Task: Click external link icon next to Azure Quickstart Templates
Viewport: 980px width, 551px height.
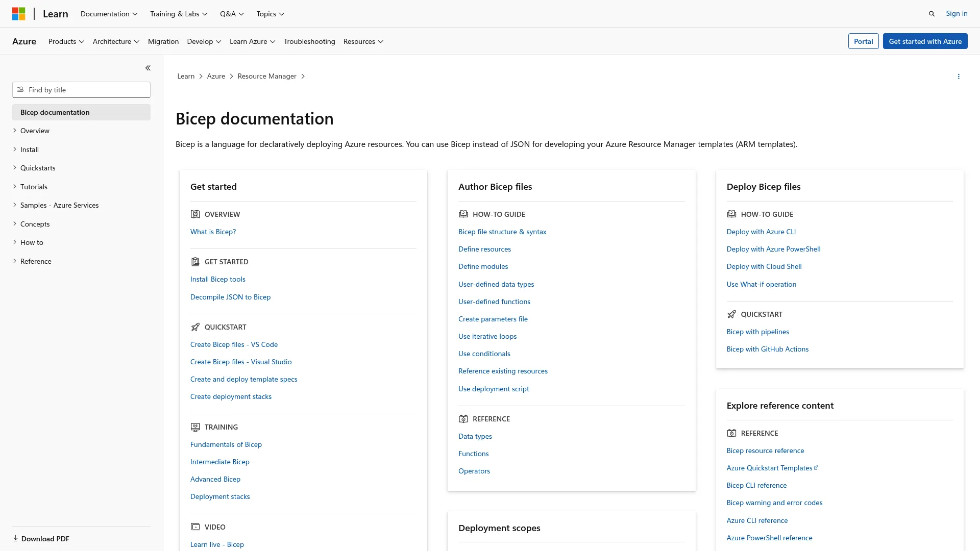Action: point(816,468)
